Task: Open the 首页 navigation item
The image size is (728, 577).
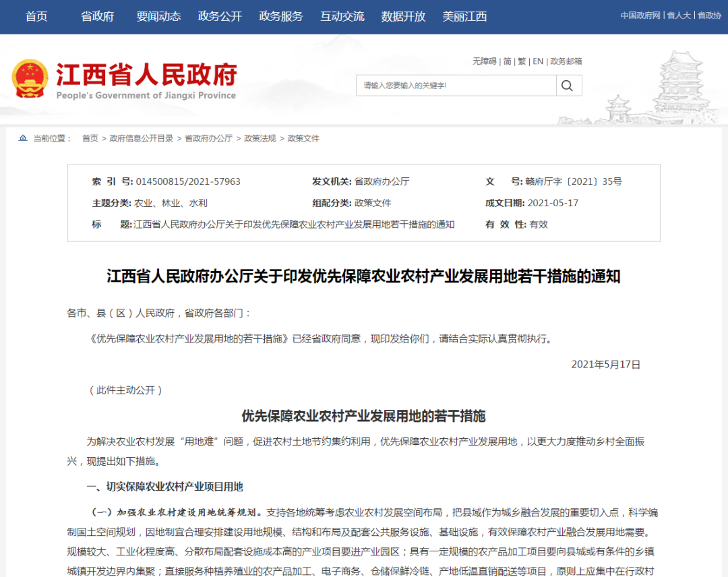Action: tap(36, 17)
